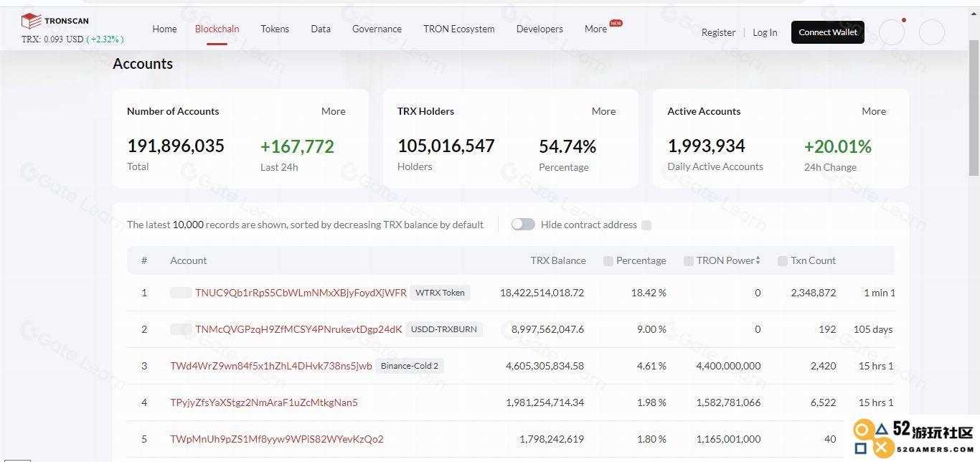Open account TWpMnUh9pZS1Mf8yyw9WPiS82WYevKzQo2
Viewport: 980px width, 462px height.
[x=277, y=439]
